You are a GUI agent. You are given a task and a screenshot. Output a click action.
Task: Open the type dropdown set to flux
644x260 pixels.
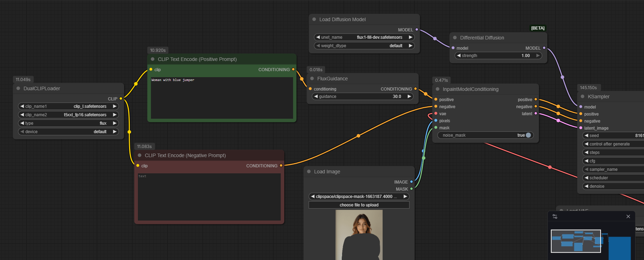tap(68, 123)
